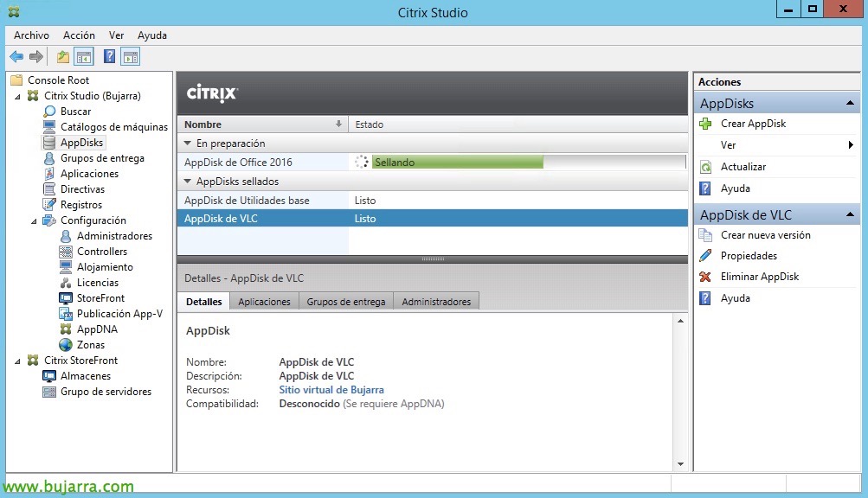Open the Ayuda menu in menu bar
Screen dimensions: 868x498
(152, 35)
